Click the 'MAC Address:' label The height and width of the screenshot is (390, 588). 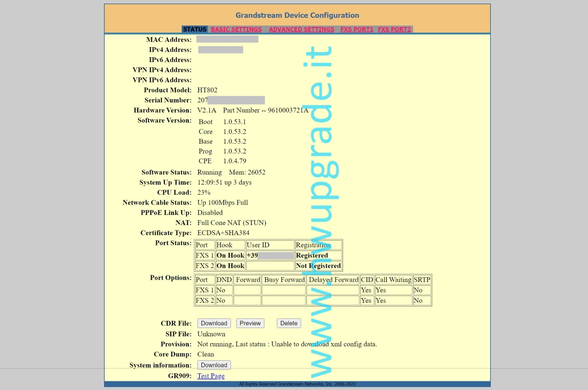tap(169, 40)
